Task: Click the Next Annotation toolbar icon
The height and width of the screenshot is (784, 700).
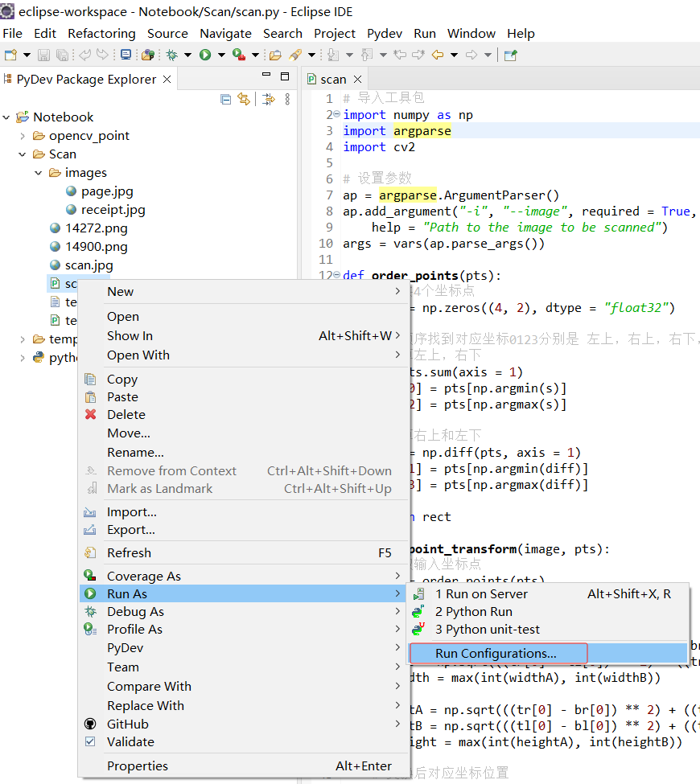Action: pos(333,55)
